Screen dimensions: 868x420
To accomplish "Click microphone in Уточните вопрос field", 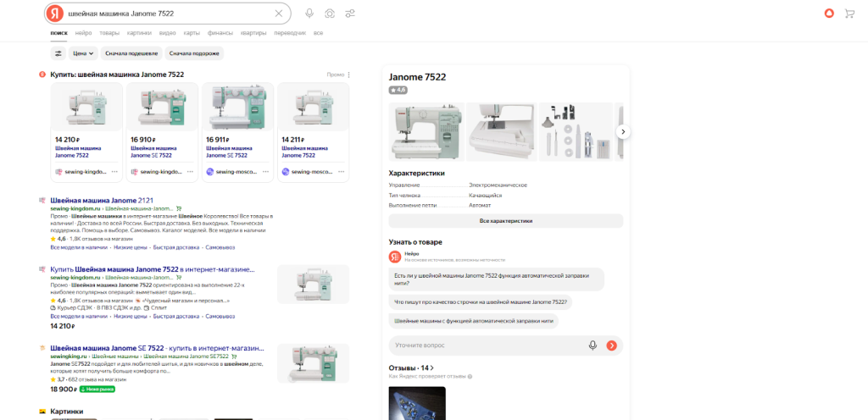I will point(593,345).
